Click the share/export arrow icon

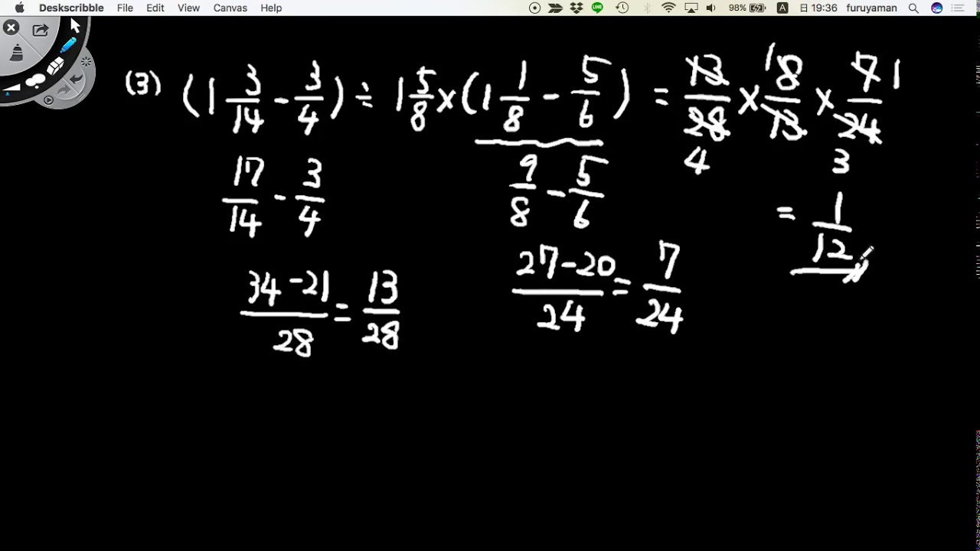coord(41,30)
